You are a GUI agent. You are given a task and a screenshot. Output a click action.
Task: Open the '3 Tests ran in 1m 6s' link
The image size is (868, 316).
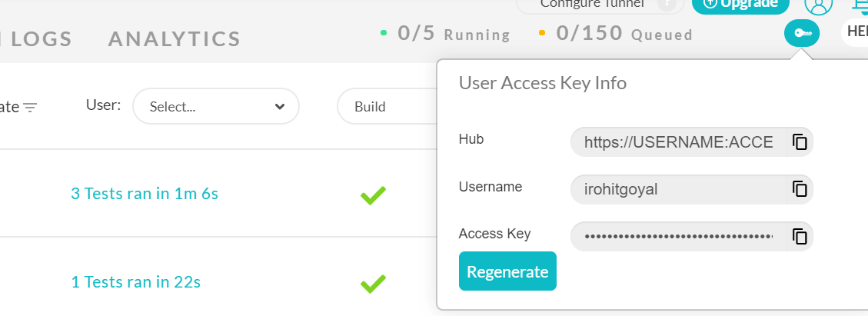145,194
